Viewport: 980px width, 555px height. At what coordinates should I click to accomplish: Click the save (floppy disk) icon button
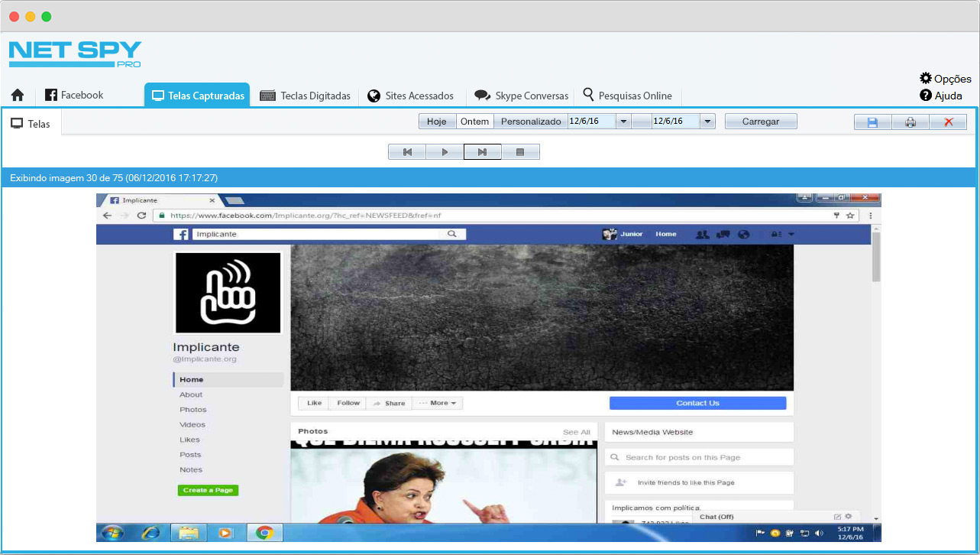pyautogui.click(x=872, y=122)
